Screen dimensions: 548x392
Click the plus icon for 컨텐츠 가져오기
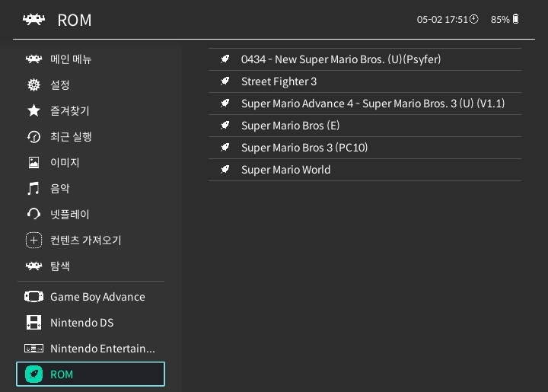pos(34,240)
